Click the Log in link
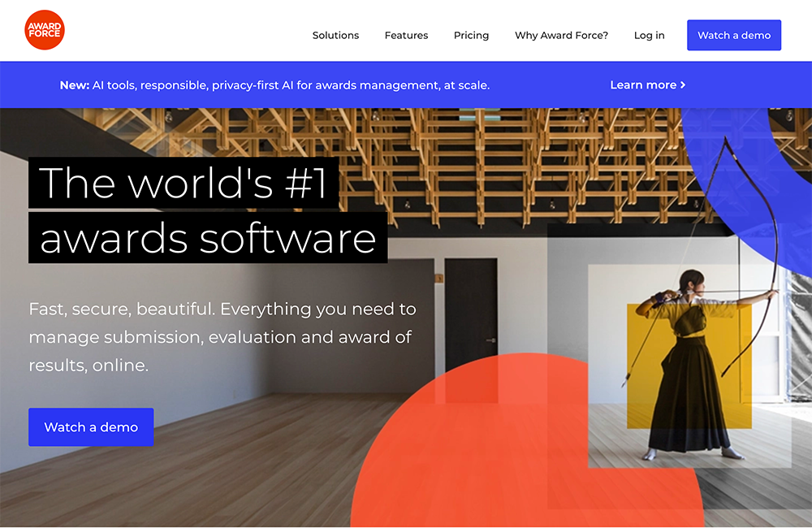Image resolution: width=812 pixels, height=528 pixels. (x=649, y=35)
